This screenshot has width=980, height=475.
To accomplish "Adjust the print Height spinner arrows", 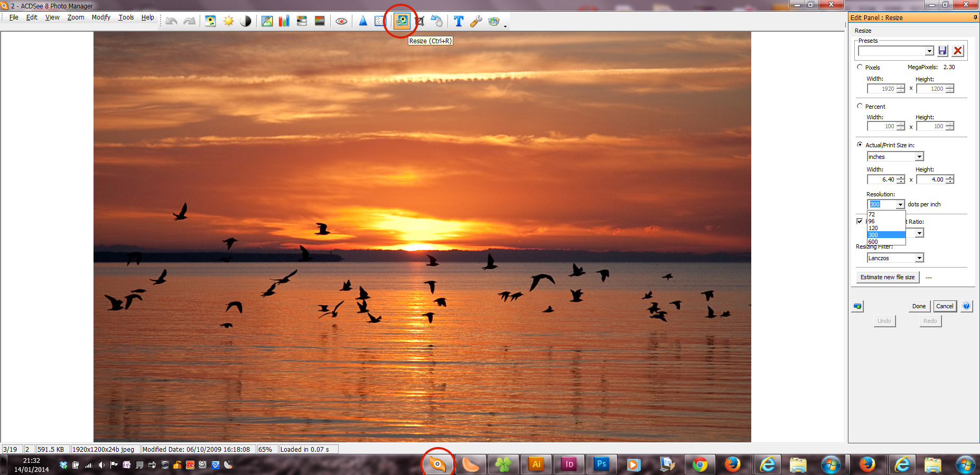I will pos(950,179).
